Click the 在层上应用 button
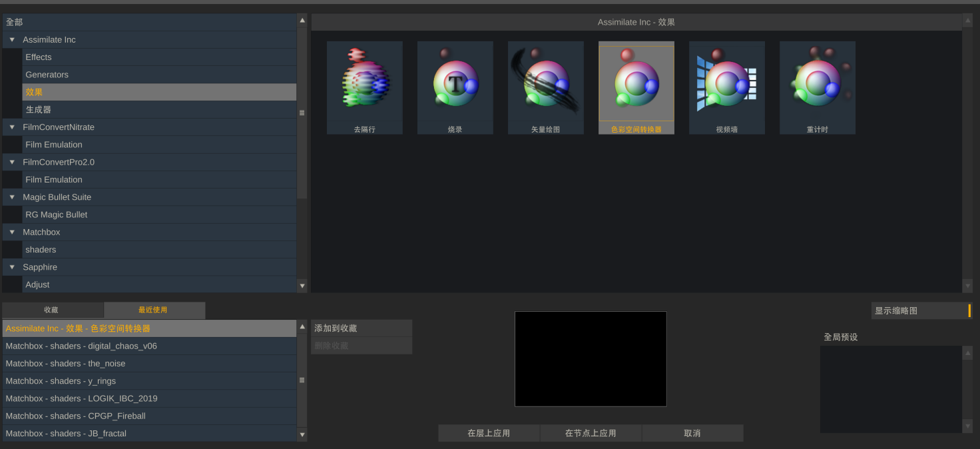980x449 pixels. pyautogui.click(x=489, y=433)
